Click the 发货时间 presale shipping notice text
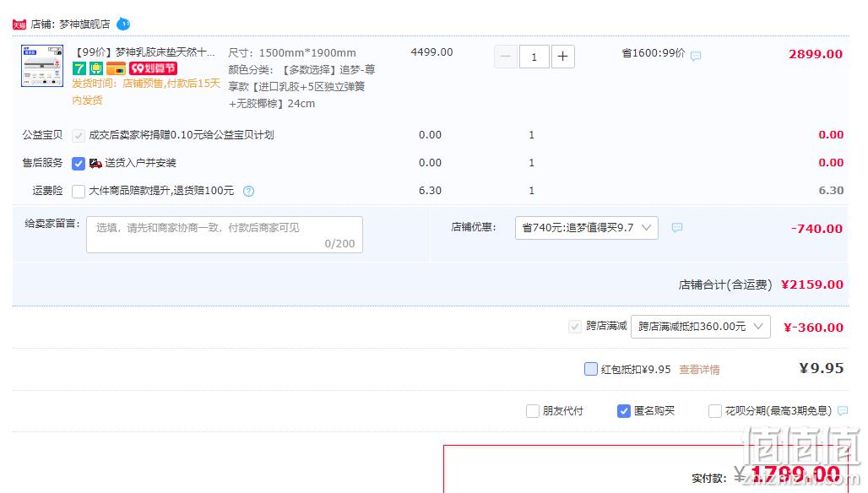This screenshot has height=493, width=868. pyautogui.click(x=146, y=92)
